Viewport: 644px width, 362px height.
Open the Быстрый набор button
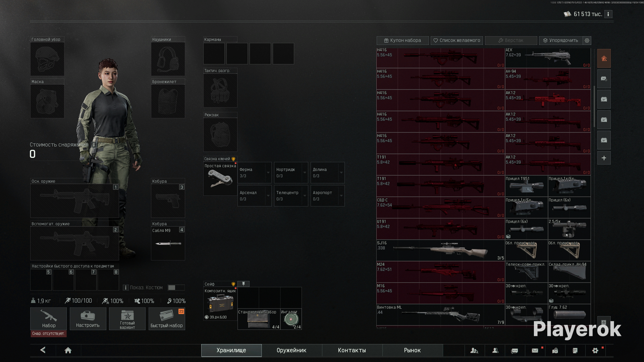coord(167,319)
